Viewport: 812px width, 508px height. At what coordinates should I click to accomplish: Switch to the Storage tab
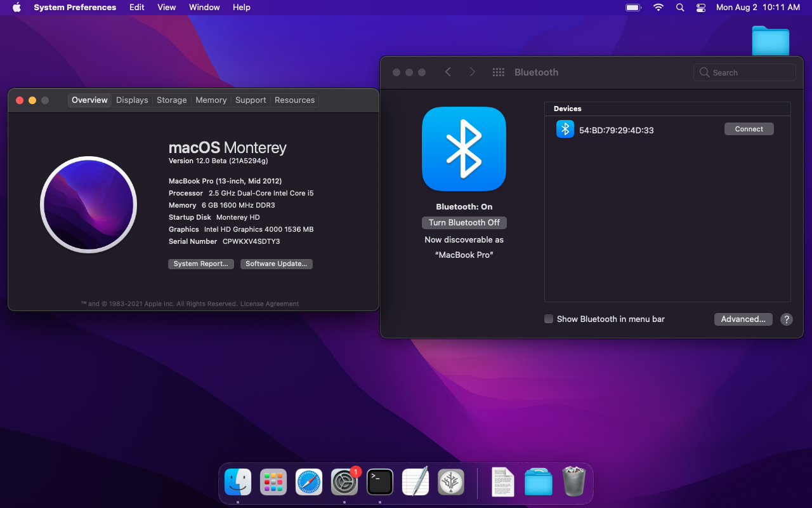click(172, 100)
